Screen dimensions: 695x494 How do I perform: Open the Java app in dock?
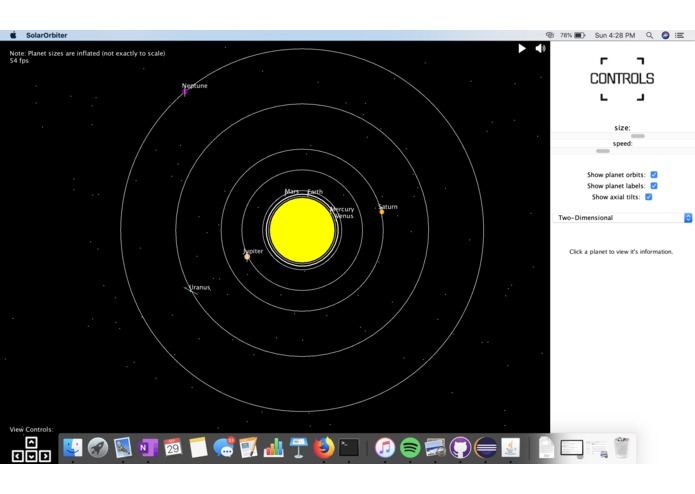[x=511, y=447]
